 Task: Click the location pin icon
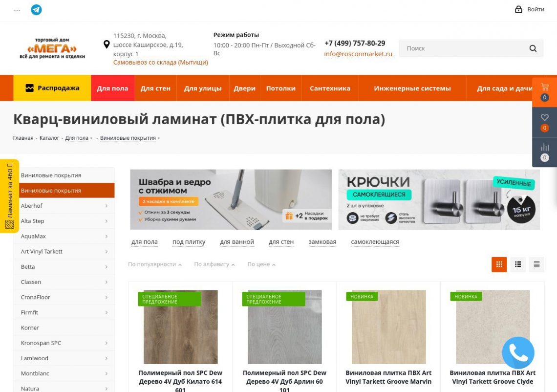(x=106, y=44)
